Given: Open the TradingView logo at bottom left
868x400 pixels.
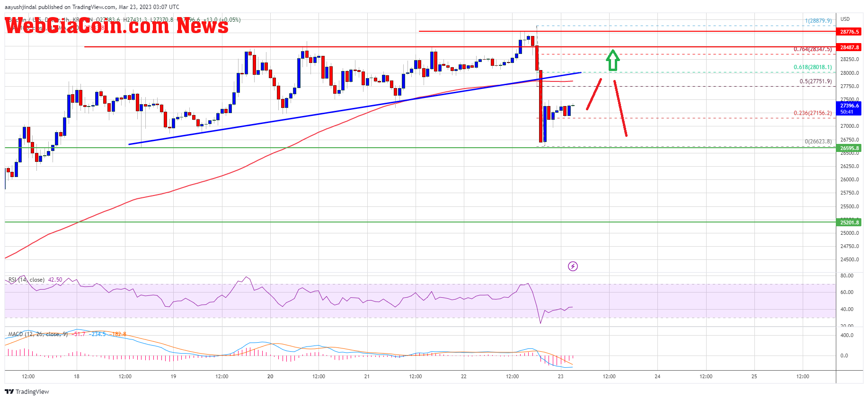Looking at the screenshot, I should pyautogui.click(x=27, y=391).
